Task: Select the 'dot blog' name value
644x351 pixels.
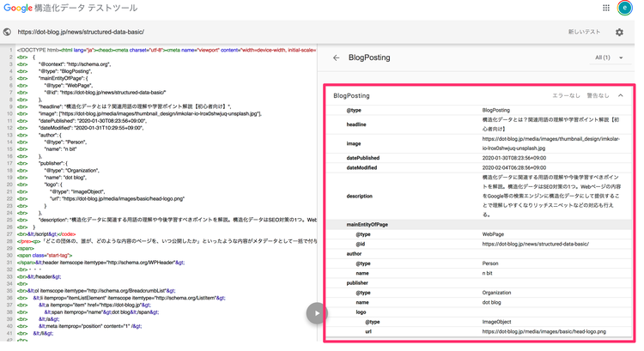Action: click(x=491, y=303)
